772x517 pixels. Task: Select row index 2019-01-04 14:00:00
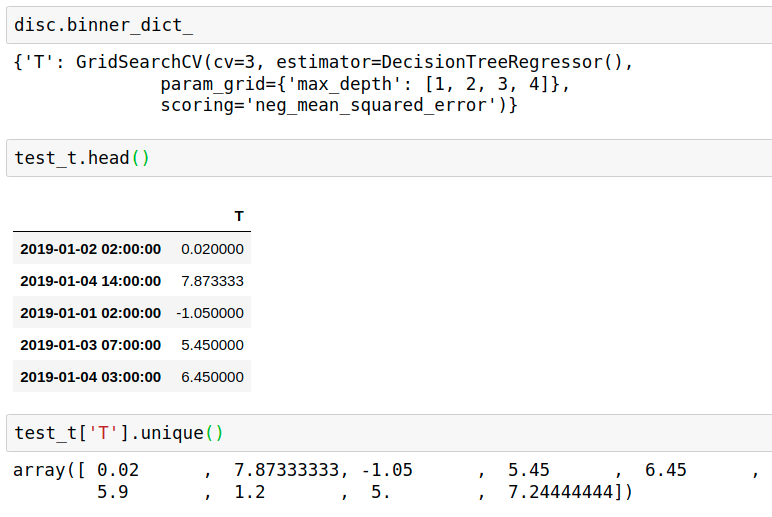tap(90, 281)
